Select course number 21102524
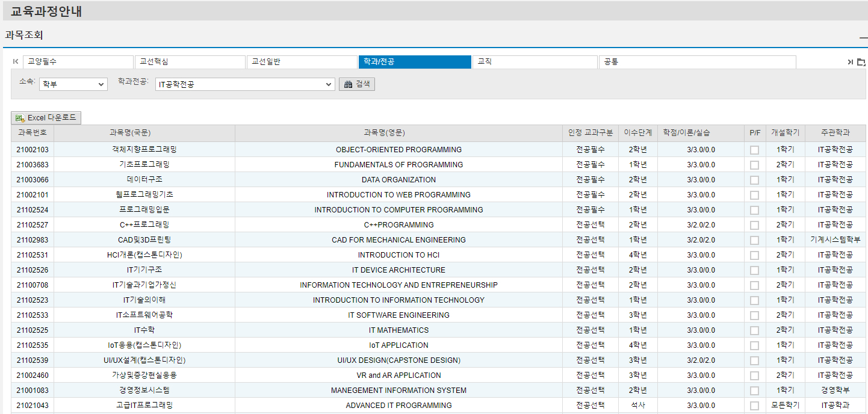 pos(33,210)
